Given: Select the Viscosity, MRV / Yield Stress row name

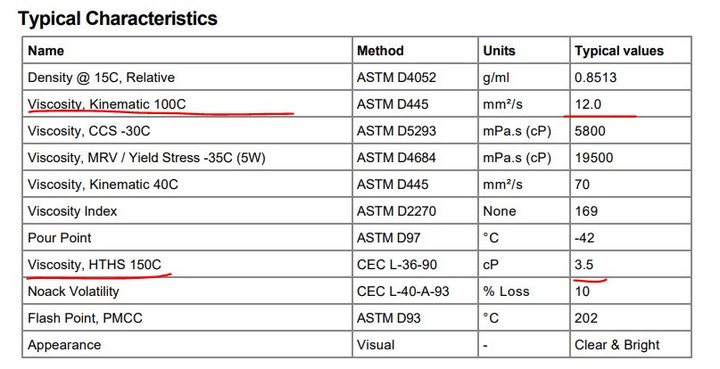Looking at the screenshot, I should tap(146, 158).
